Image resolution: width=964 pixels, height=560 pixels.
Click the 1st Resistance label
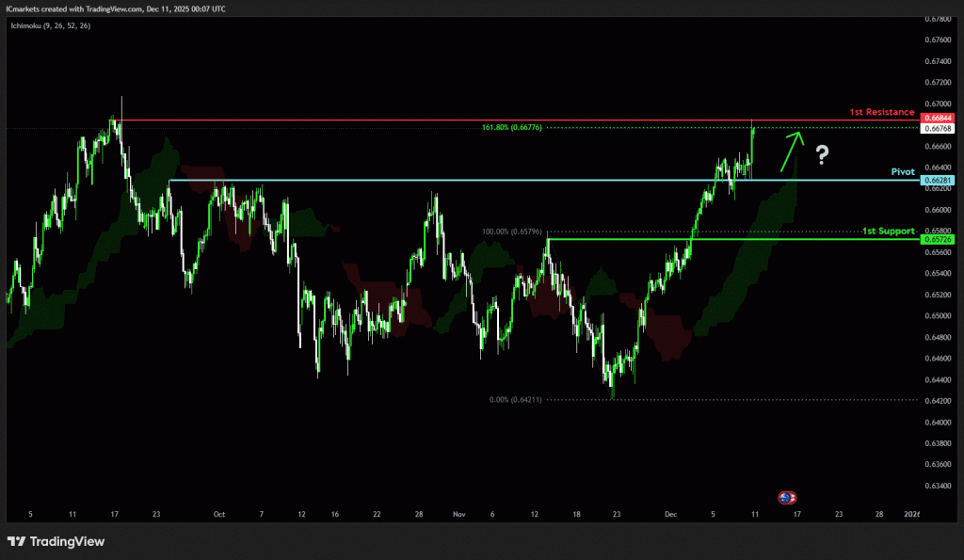tap(881, 112)
